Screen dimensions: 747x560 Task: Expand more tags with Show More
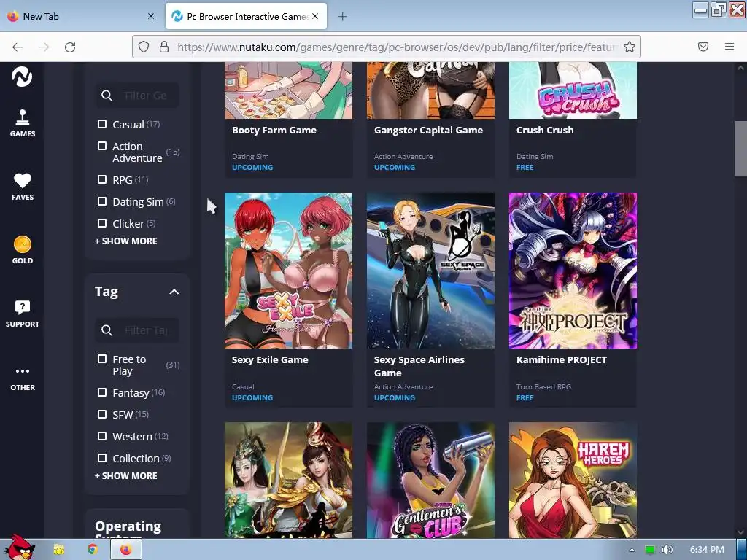coord(125,475)
